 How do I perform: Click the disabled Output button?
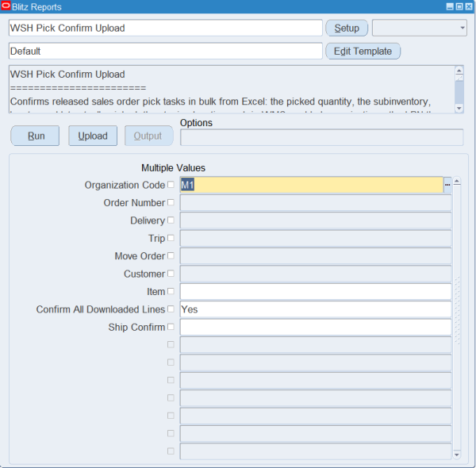click(149, 136)
